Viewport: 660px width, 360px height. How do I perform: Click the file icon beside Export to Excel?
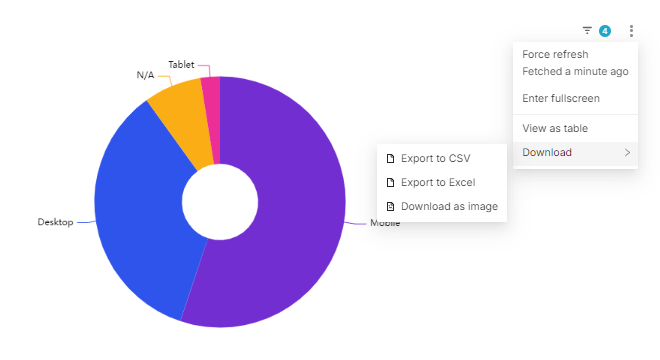[x=391, y=182]
